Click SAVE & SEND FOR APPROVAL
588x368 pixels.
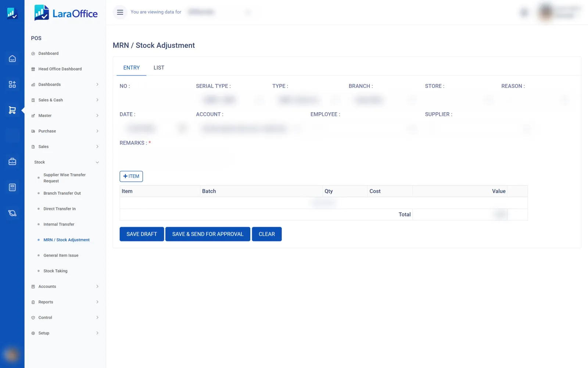(208, 234)
